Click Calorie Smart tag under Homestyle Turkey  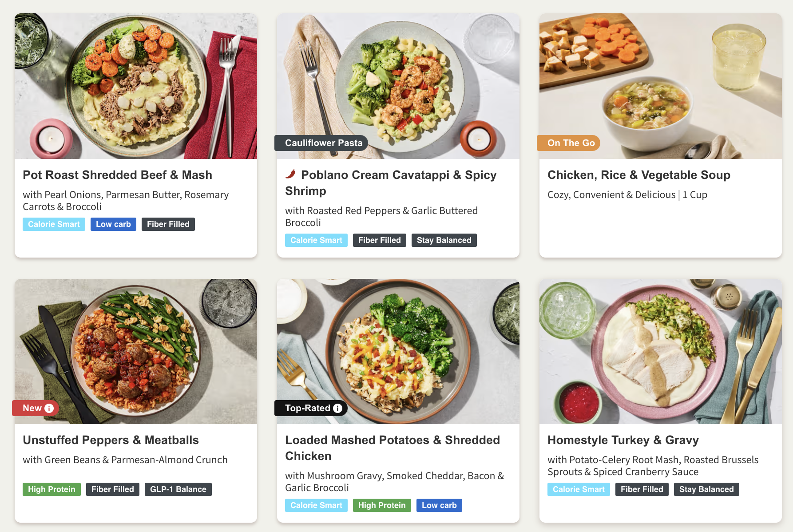(x=579, y=489)
